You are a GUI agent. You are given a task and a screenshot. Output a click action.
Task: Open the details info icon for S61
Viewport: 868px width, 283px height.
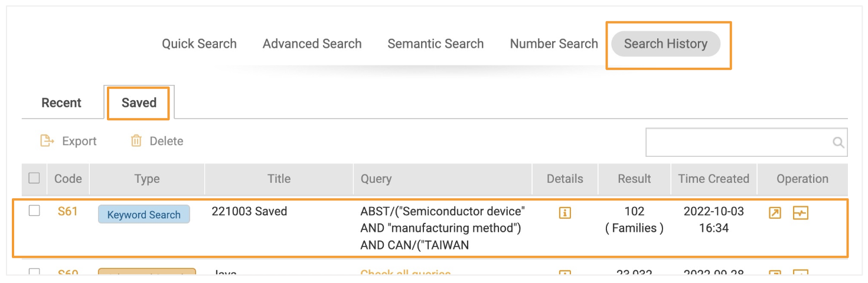(x=564, y=213)
